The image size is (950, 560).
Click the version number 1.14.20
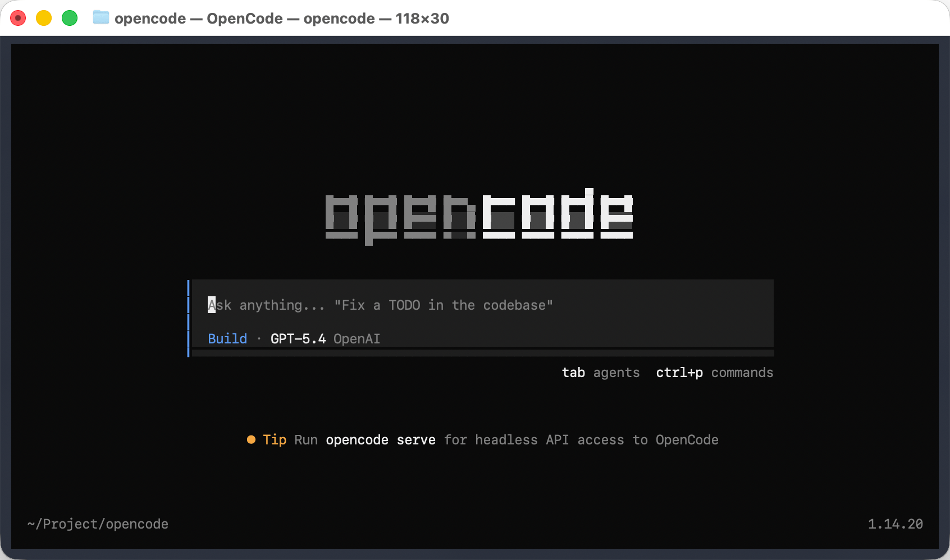point(896,524)
